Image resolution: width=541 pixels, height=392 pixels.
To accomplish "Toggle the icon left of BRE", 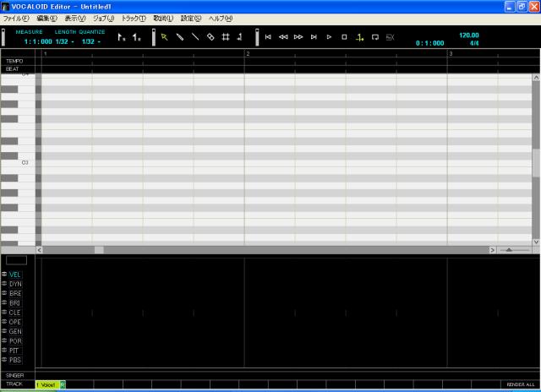I will pyautogui.click(x=4, y=292).
